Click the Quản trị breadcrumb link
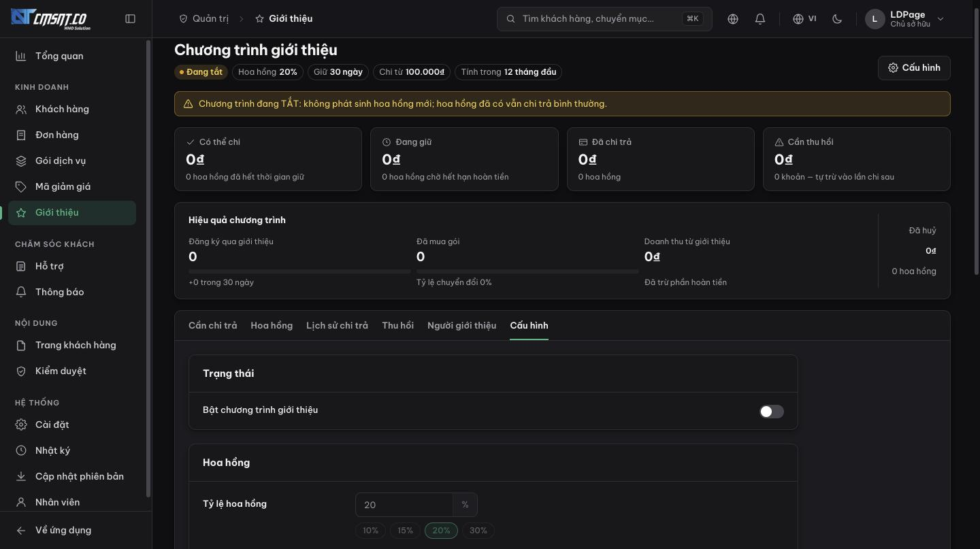 [x=203, y=19]
